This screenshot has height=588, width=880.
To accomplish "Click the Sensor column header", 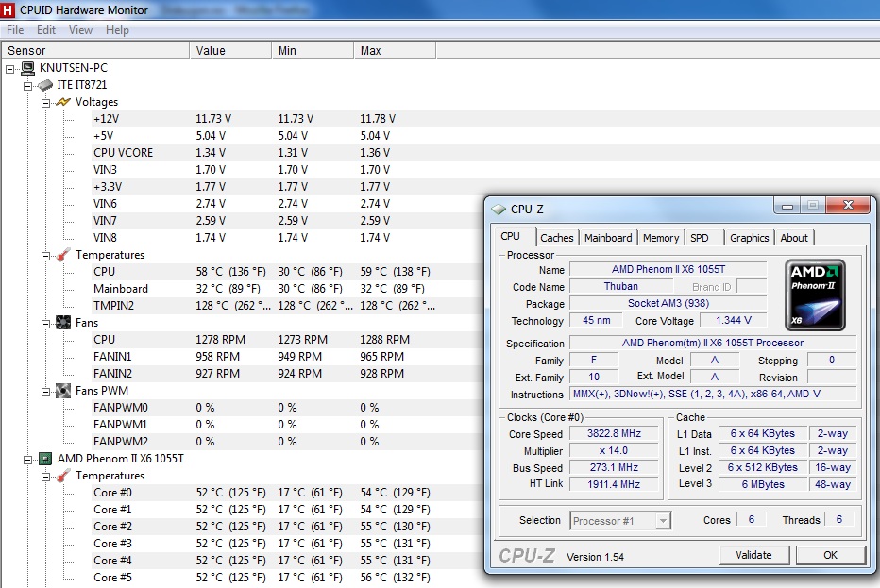I will (95, 51).
